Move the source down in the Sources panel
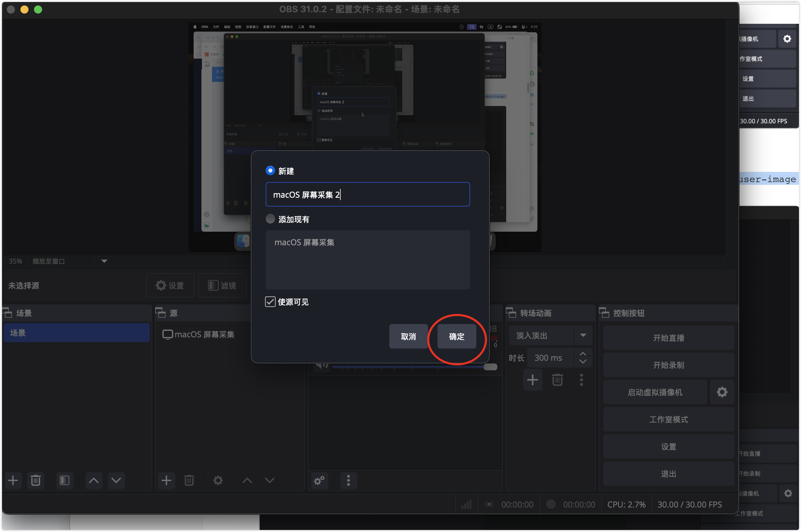This screenshot has height=532, width=801. pos(270,480)
